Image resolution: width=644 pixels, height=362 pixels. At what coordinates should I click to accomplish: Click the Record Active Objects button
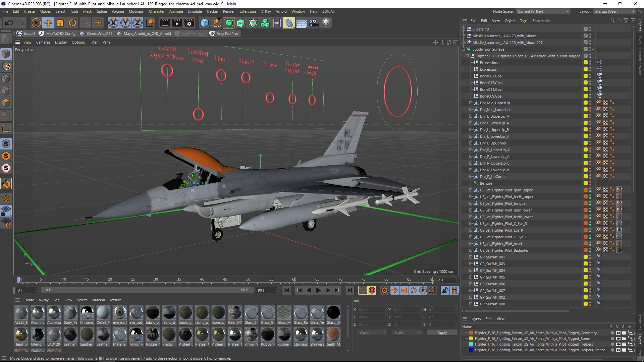coord(362,290)
